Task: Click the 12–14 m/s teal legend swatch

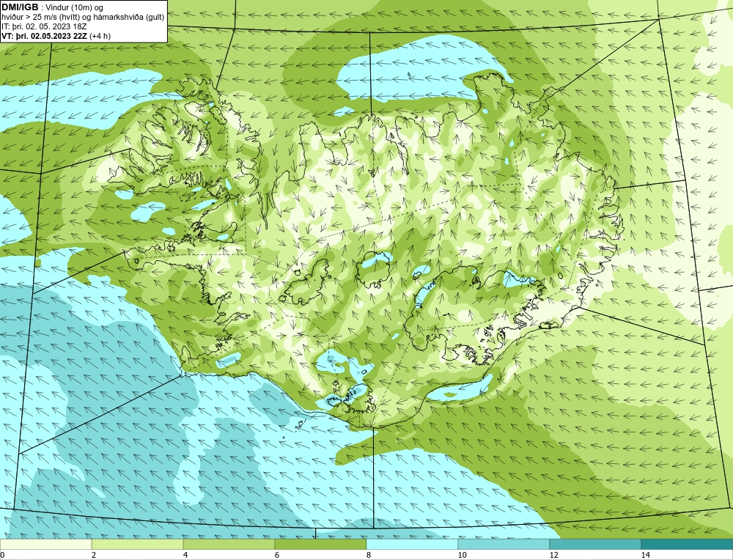Action: 595,545
